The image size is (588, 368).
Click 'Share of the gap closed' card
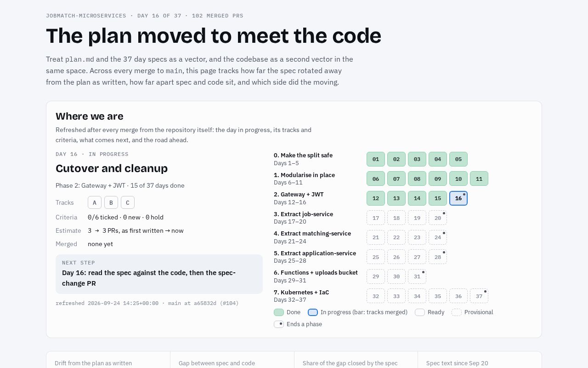pos(356,360)
